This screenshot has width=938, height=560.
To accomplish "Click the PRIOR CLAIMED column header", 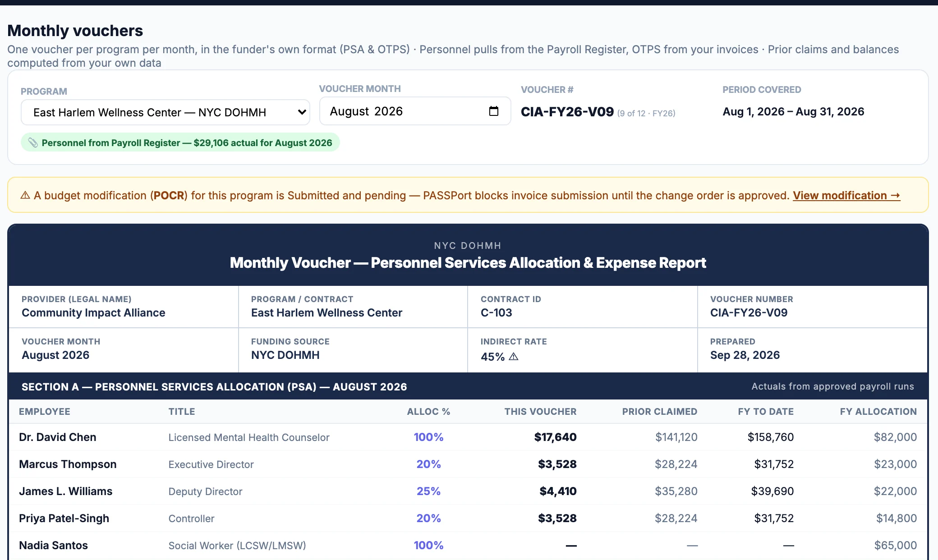I will click(x=660, y=411).
